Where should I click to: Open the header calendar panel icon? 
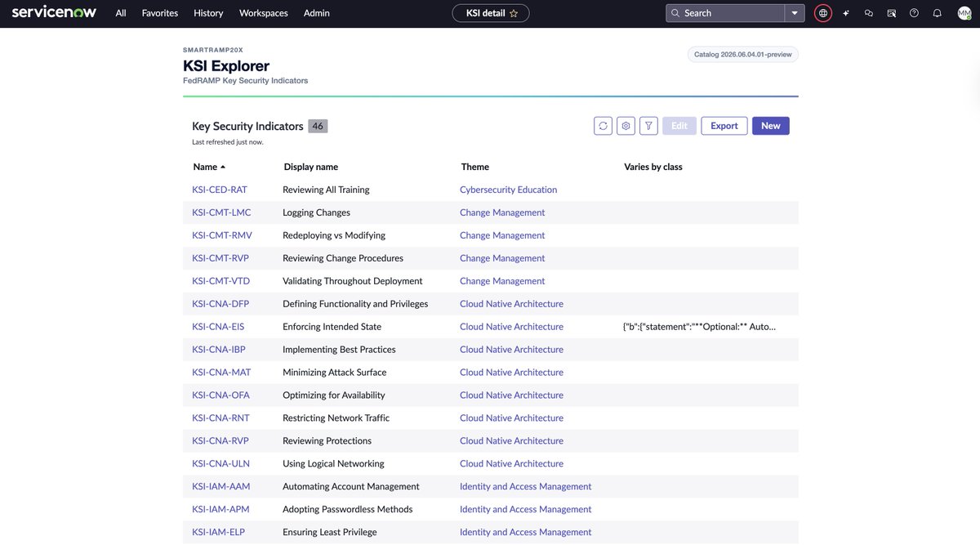click(x=892, y=13)
